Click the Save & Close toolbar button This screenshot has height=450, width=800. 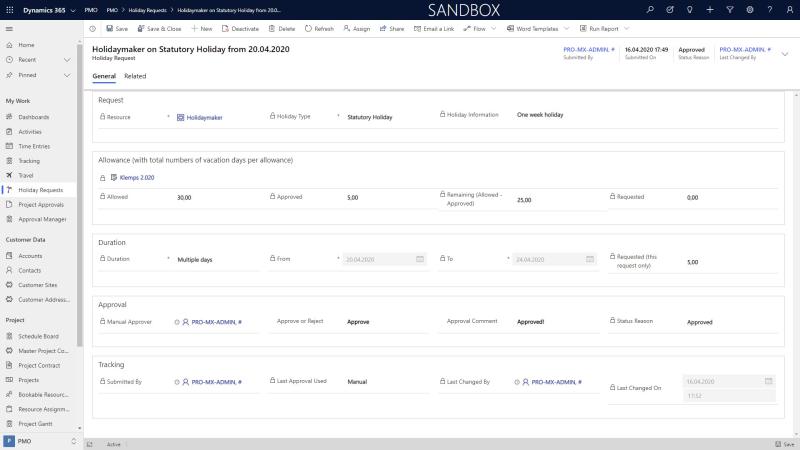(158, 28)
